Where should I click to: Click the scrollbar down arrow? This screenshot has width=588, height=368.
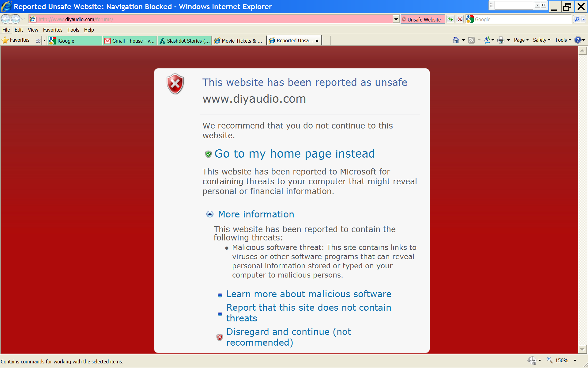(x=582, y=349)
